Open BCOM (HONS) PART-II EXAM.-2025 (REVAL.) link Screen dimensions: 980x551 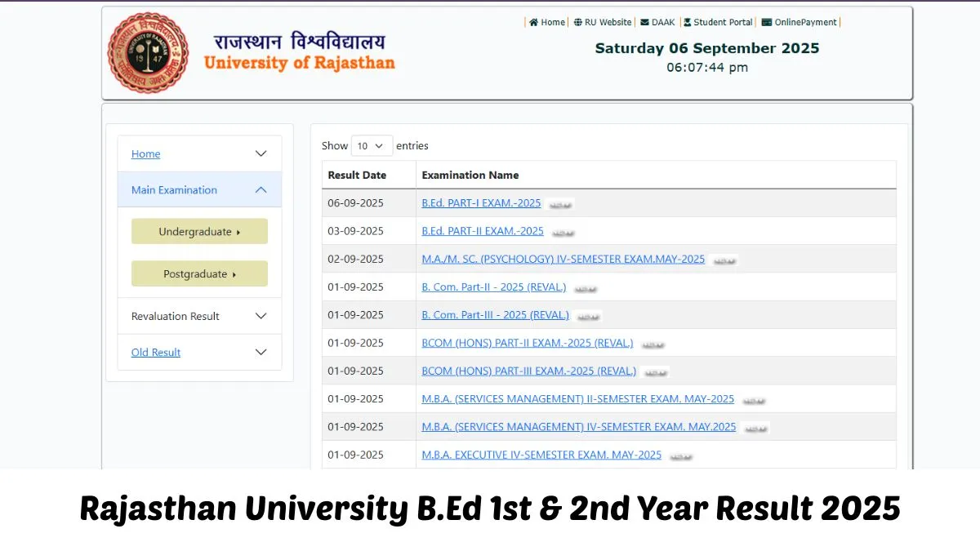(528, 343)
